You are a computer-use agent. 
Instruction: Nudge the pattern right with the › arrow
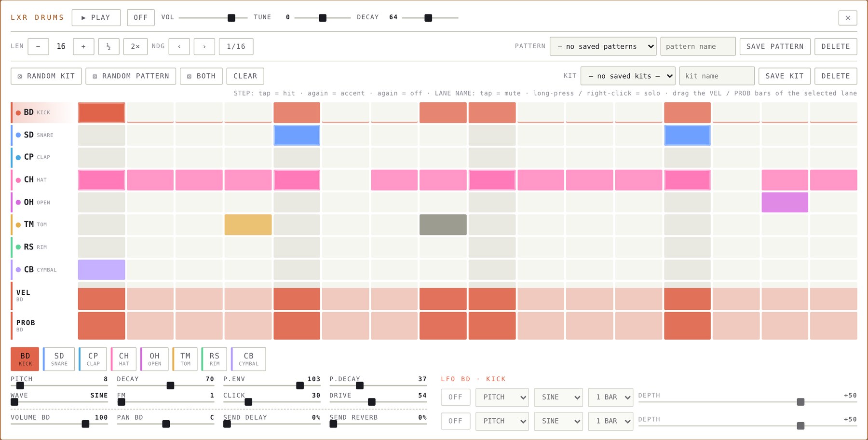tap(204, 46)
